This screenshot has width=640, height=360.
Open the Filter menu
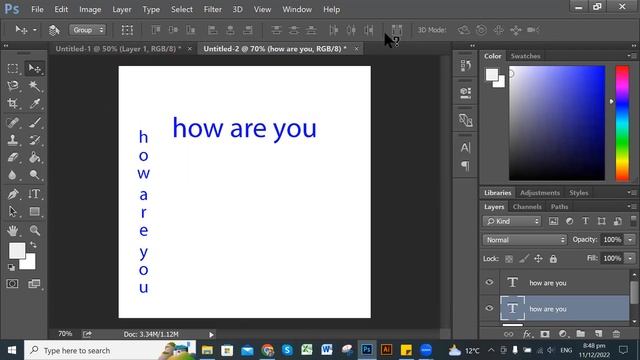pos(213,9)
